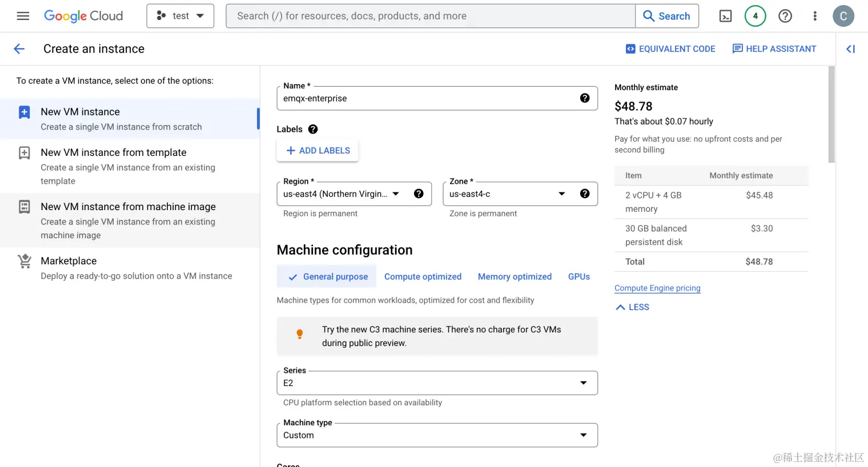Screen dimensions: 868x467
Task: Open the help question mark menu
Action: [785, 16]
